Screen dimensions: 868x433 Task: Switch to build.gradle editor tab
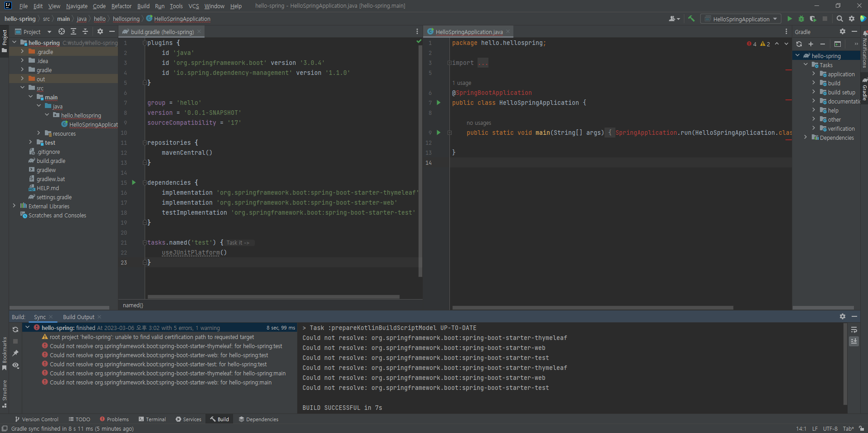[162, 32]
